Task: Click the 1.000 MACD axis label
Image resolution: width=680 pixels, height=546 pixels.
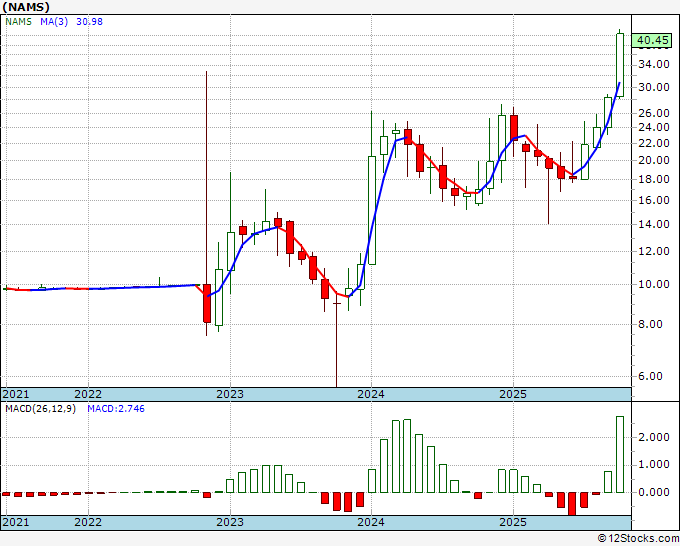Action: click(654, 465)
